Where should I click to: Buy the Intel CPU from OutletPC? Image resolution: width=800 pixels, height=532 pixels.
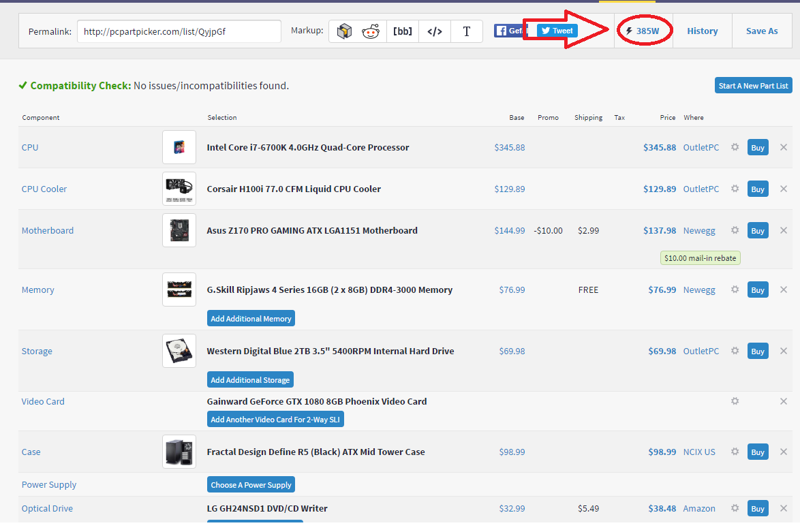click(x=758, y=147)
